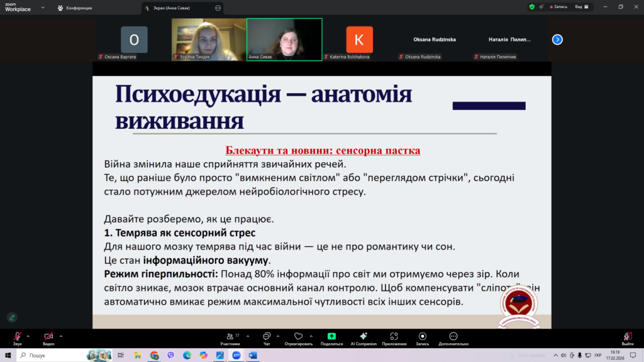Unmute microphone with Звук button
Image resolution: width=644 pixels, height=362 pixels.
(17, 337)
